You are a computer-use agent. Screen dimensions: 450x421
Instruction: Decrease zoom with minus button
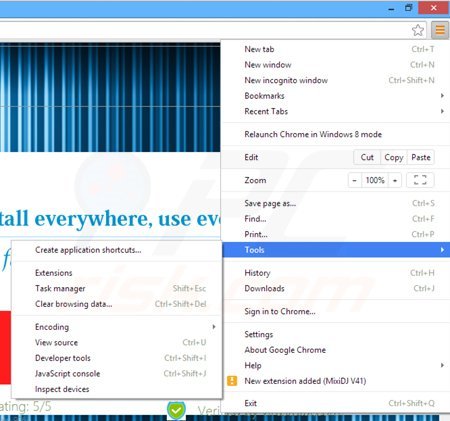point(355,180)
